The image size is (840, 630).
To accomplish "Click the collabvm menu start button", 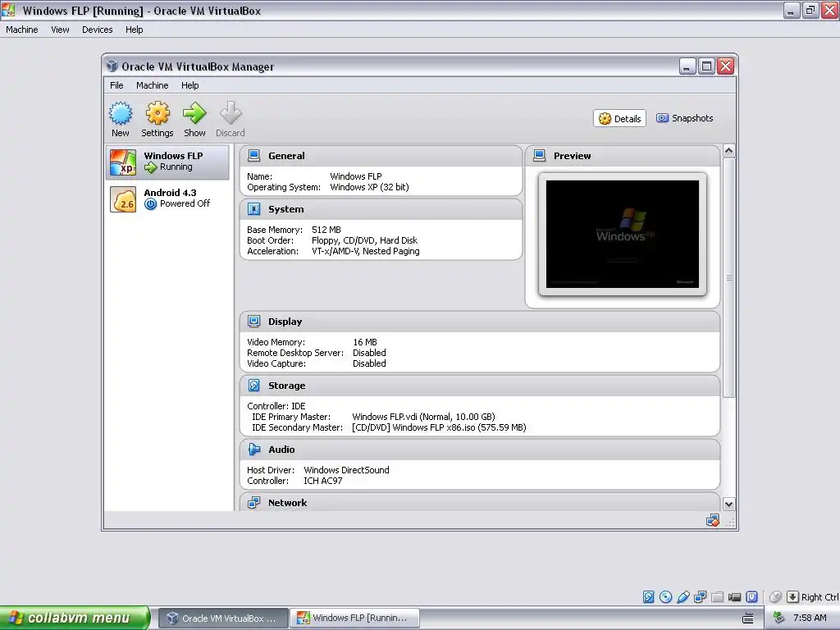I will [x=75, y=618].
